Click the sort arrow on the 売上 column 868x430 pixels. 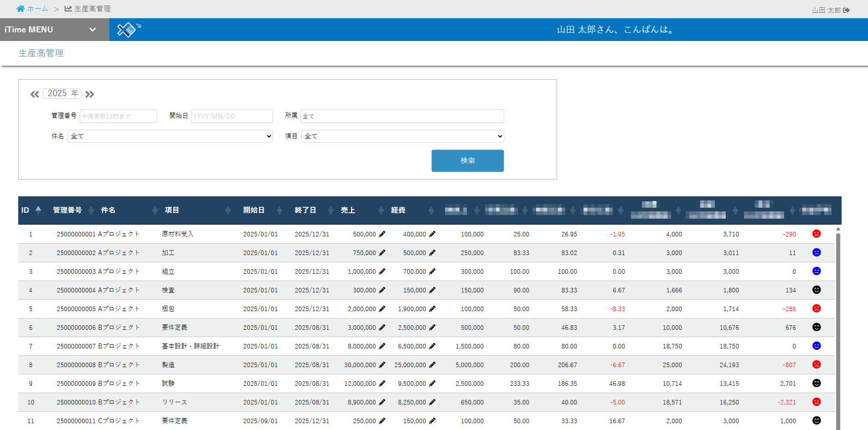pyautogui.click(x=380, y=210)
